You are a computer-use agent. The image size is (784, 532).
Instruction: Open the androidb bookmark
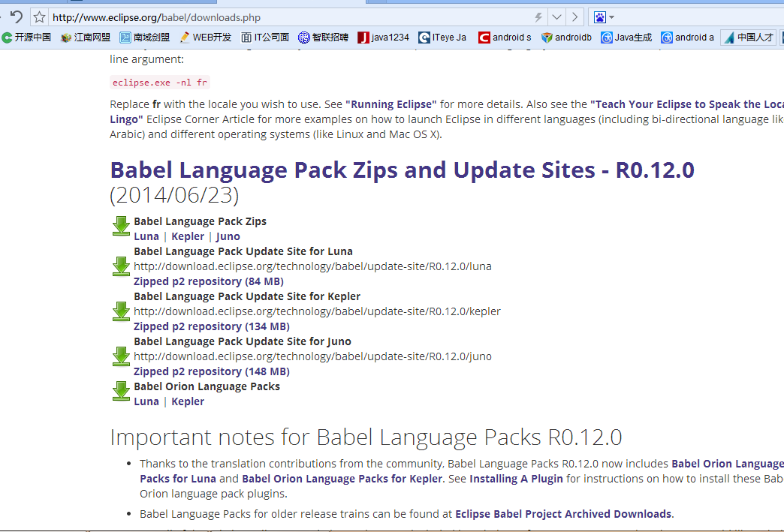pyautogui.click(x=566, y=38)
